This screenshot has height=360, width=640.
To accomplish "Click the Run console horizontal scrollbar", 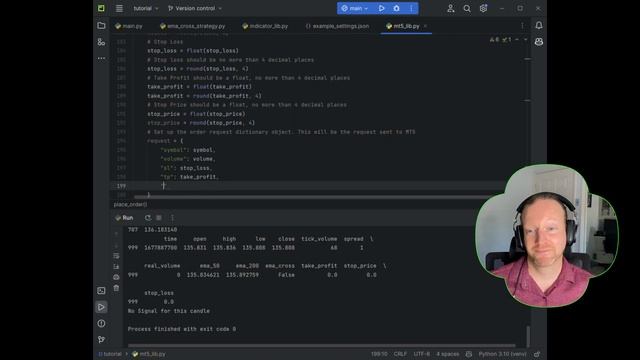I will [322, 346].
